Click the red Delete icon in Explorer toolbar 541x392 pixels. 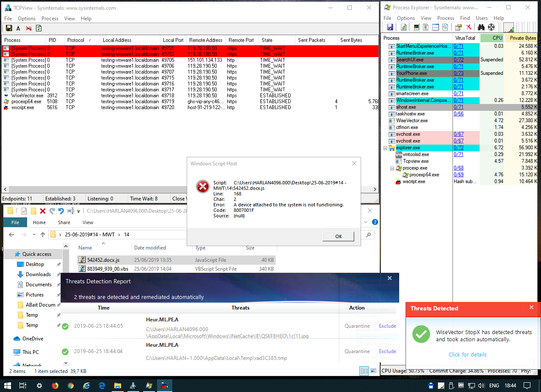point(43,211)
